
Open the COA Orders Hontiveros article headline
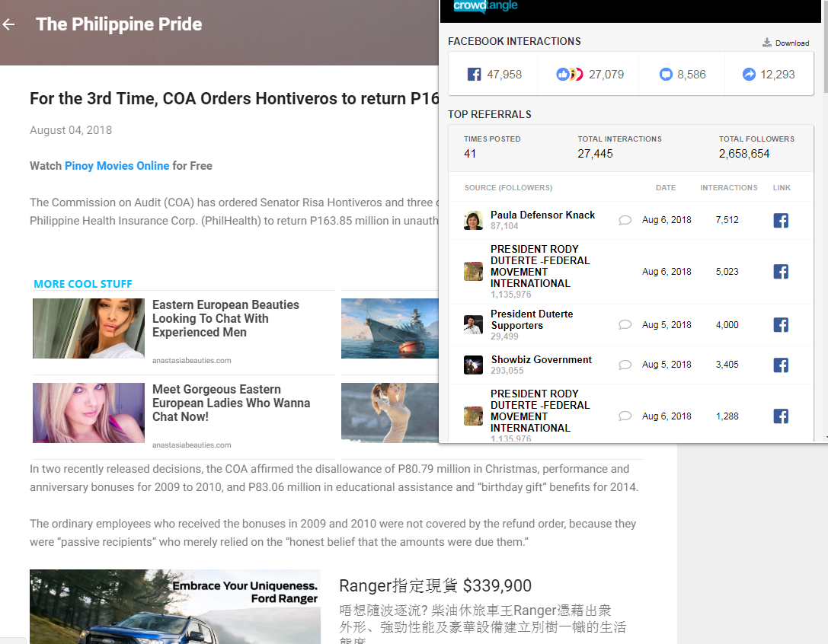pyautogui.click(x=234, y=99)
